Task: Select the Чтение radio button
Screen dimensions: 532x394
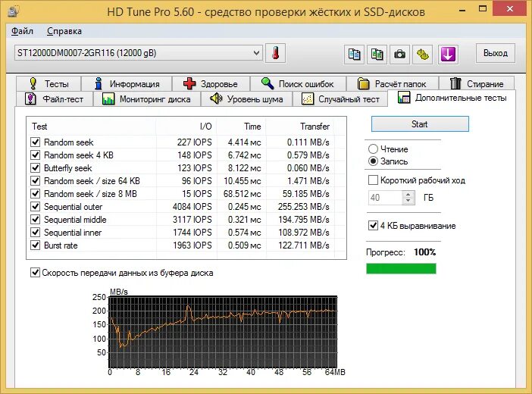Action: coord(373,149)
